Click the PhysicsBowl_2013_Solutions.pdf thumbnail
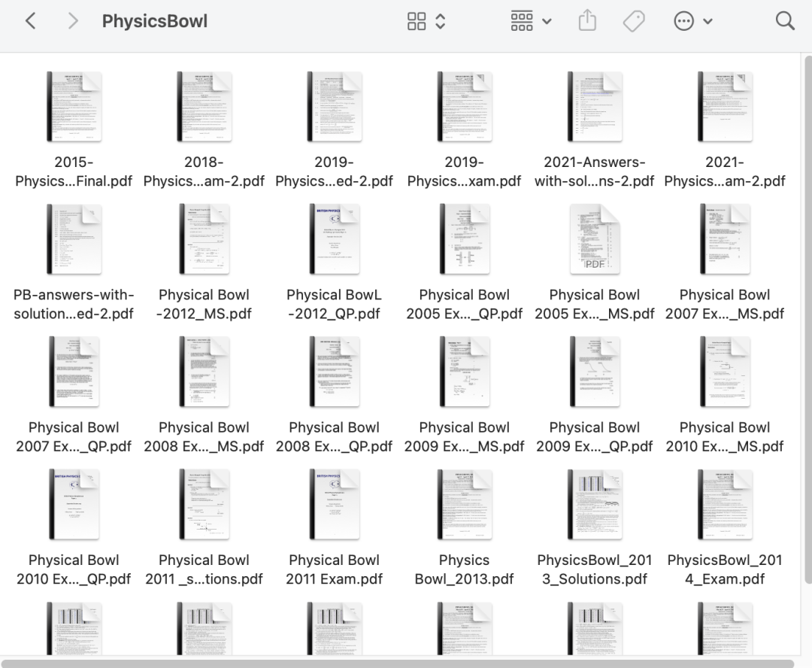Viewport: 812px width, 668px height. [595, 504]
